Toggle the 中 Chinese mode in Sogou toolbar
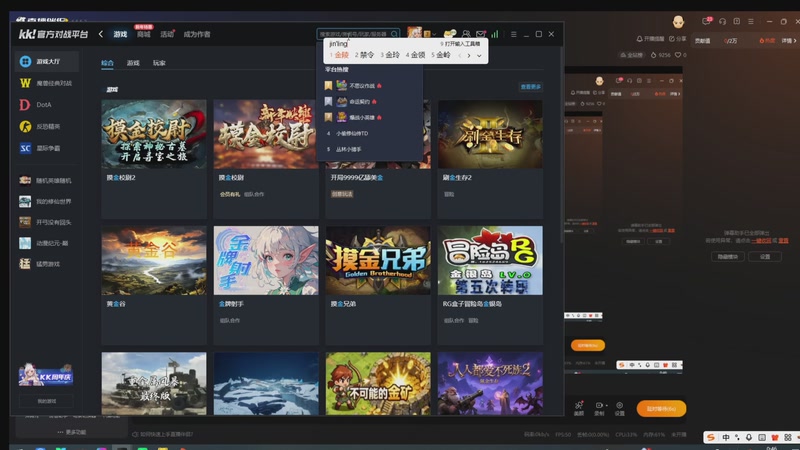This screenshot has height=450, width=800. pyautogui.click(x=726, y=437)
